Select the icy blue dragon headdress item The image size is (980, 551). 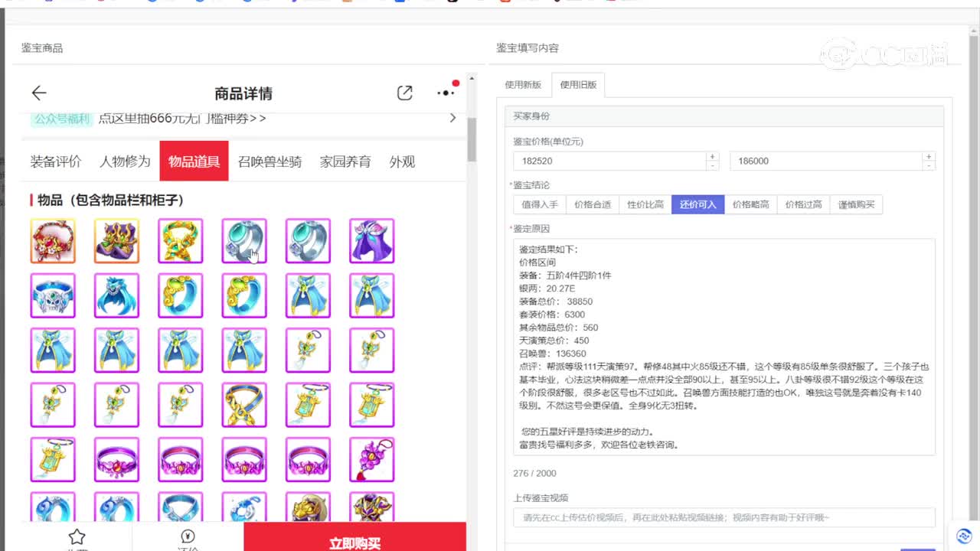coord(116,295)
